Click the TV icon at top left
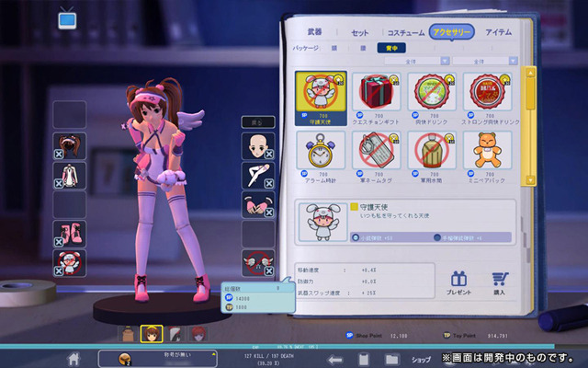 click(67, 17)
